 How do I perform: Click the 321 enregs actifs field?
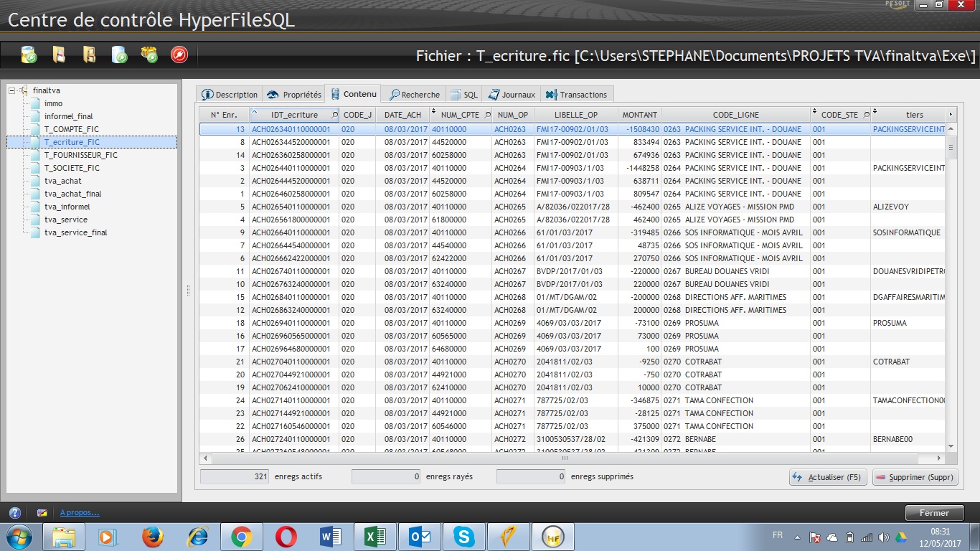(235, 476)
